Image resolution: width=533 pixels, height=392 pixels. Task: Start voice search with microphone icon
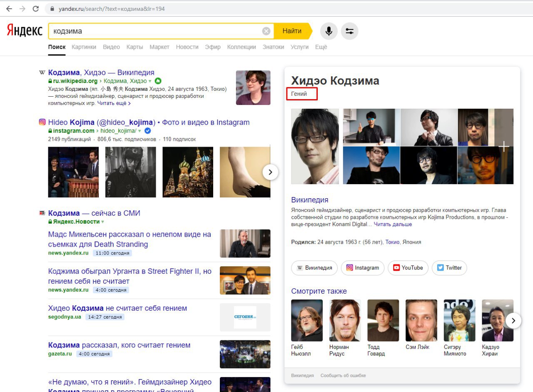[329, 31]
